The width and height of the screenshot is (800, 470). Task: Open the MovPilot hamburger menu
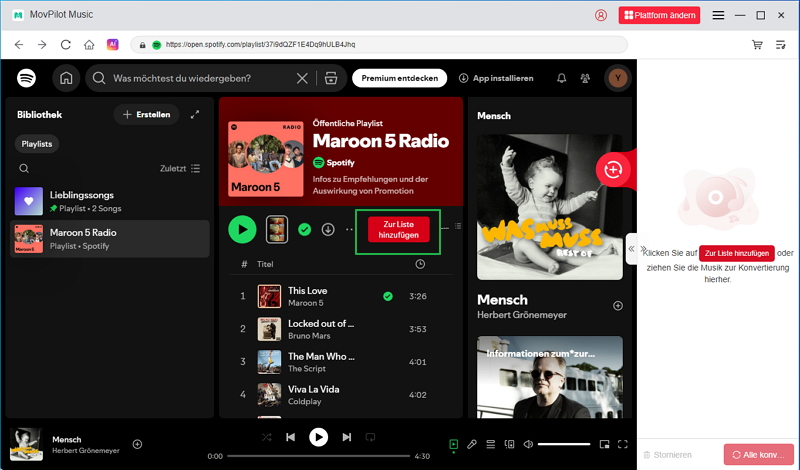tap(718, 15)
